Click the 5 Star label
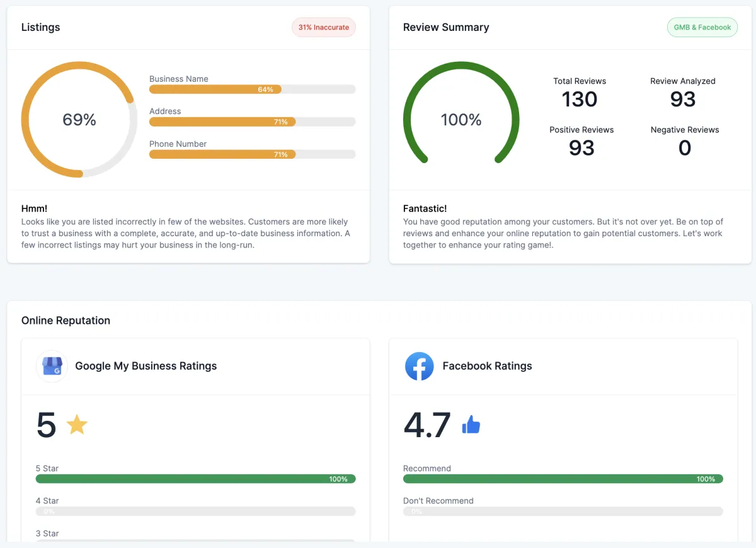 click(x=47, y=469)
